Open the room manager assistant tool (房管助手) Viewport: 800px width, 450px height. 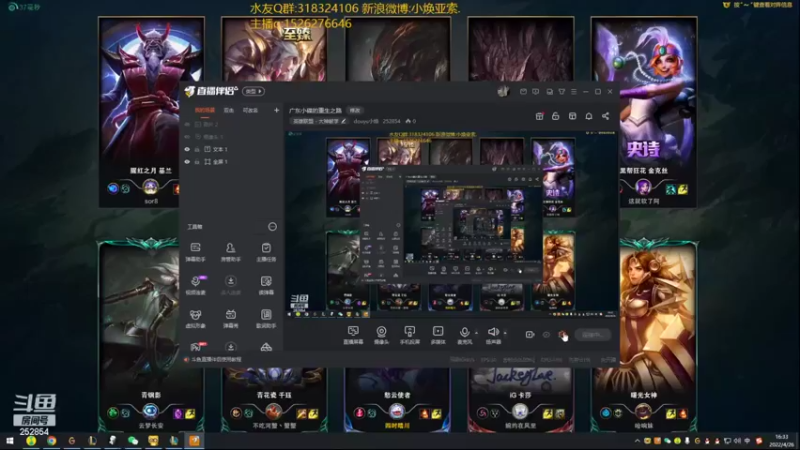tap(231, 252)
